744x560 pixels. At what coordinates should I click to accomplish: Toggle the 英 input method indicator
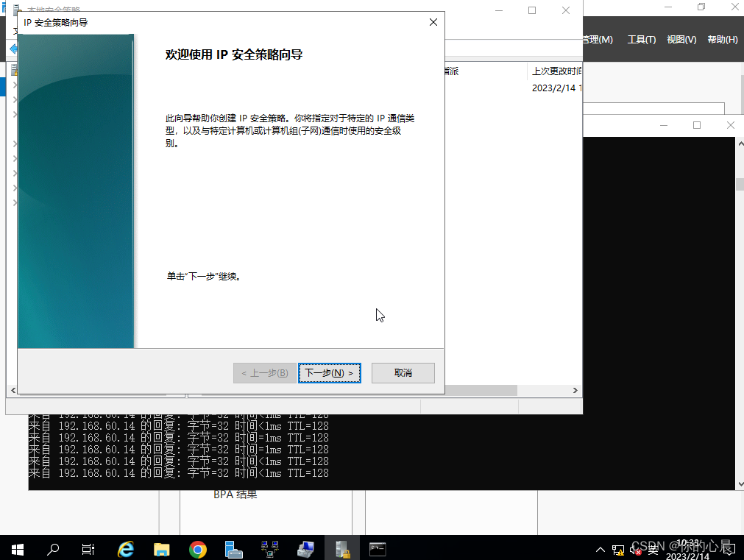click(x=653, y=550)
